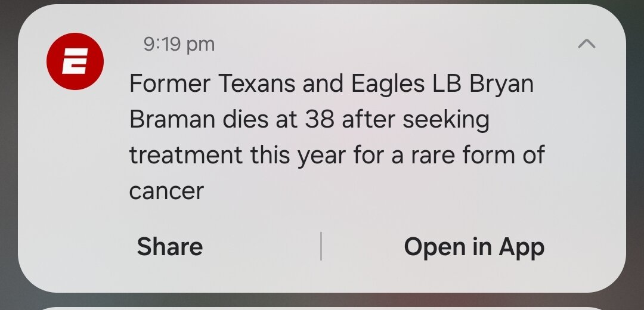
Task: Click the name 'Bryan' in the headline
Action: [501, 85]
